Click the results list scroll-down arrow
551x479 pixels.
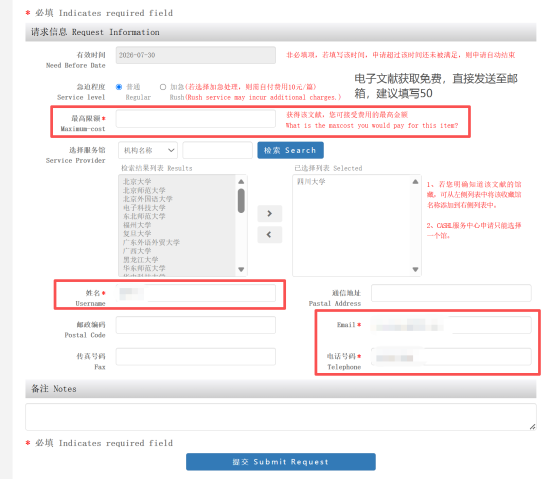coord(241,270)
